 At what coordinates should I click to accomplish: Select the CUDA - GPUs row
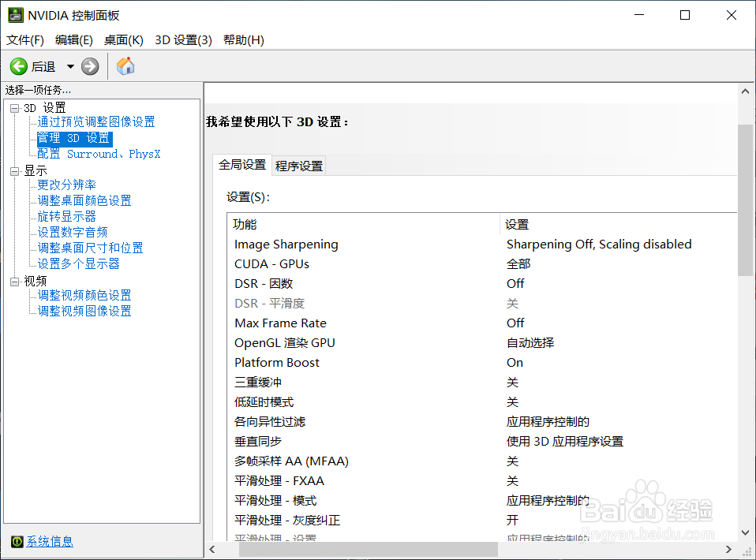click(x=482, y=264)
